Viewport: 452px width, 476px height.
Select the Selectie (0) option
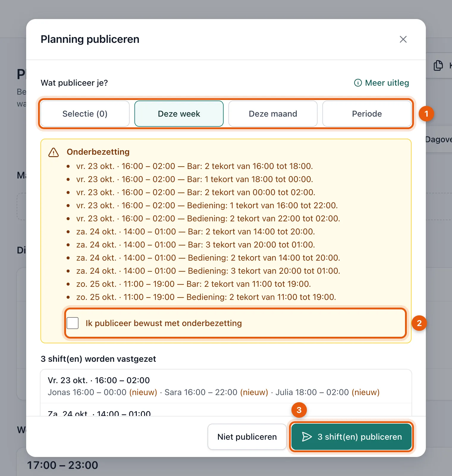click(x=85, y=114)
